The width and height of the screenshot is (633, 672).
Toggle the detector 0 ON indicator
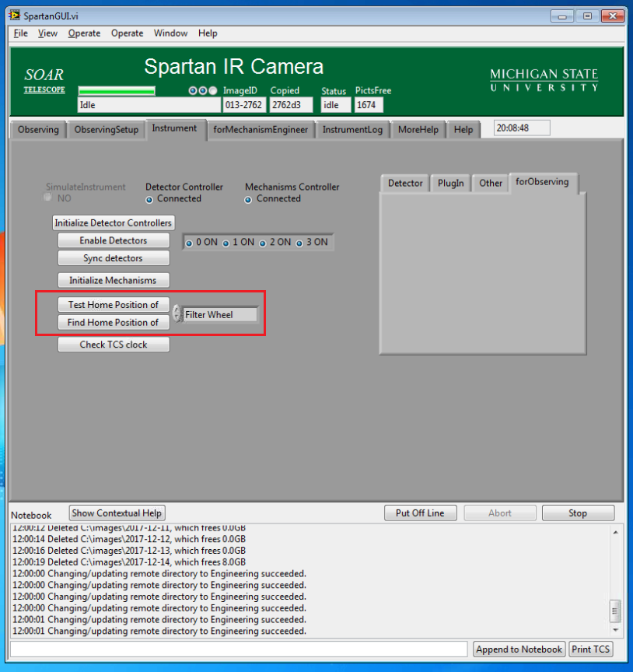(188, 243)
